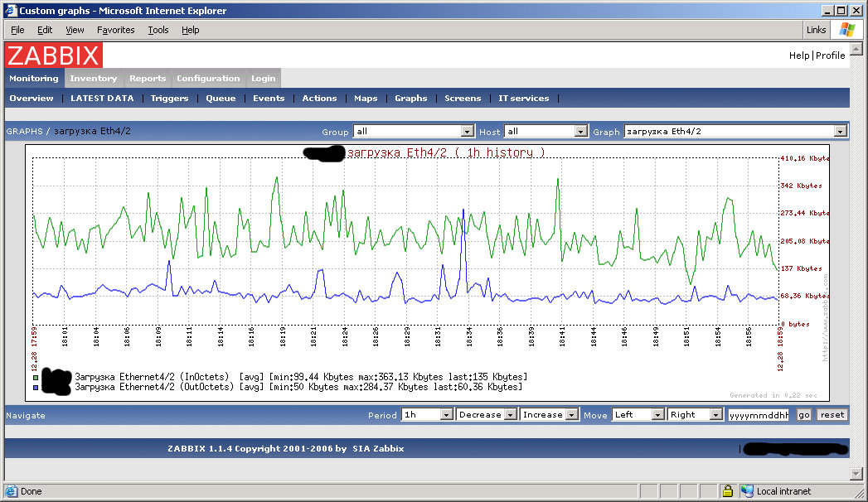Click the go button
This screenshot has width=868, height=502.
pos(804,415)
